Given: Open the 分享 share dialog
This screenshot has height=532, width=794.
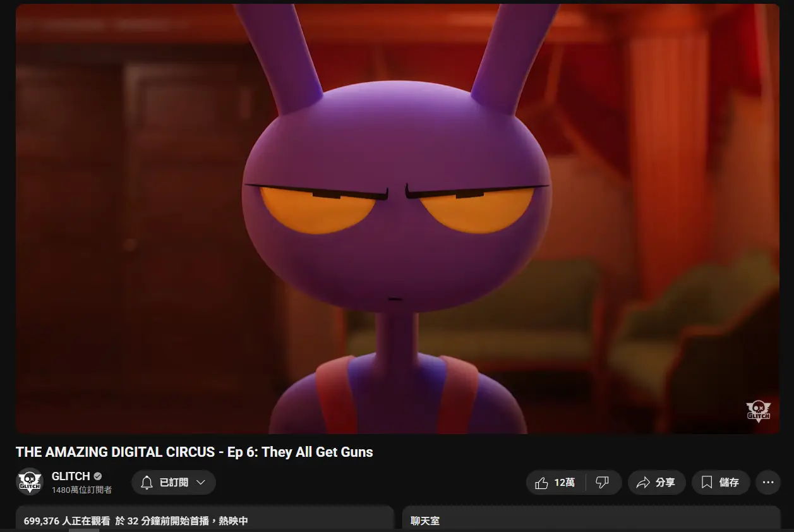Looking at the screenshot, I should [x=656, y=483].
